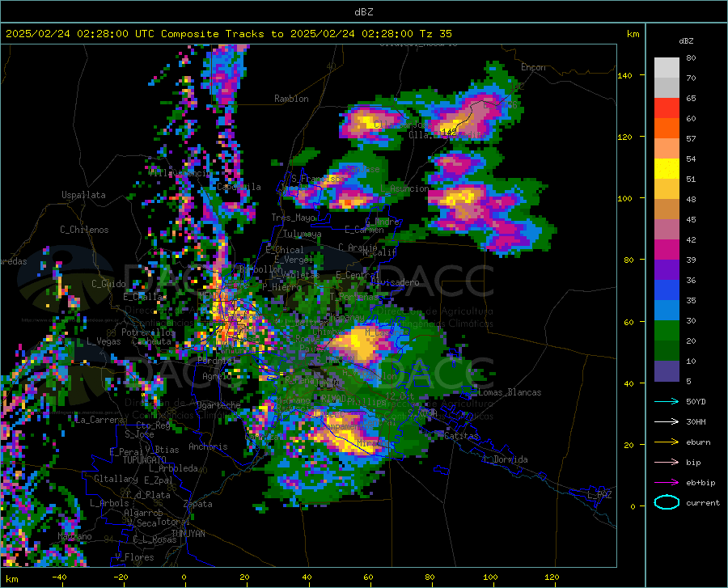Click the dBZ title at top center
Image resolution: width=728 pixels, height=588 pixels.
tap(363, 12)
